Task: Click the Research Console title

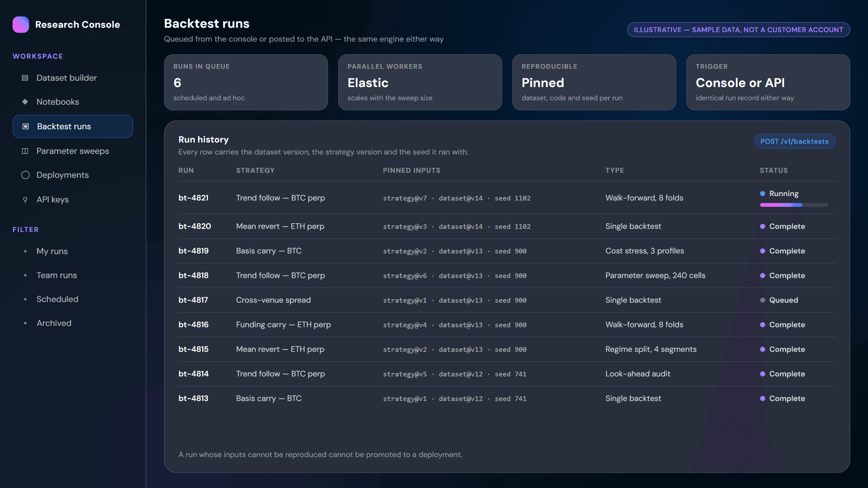Action: coord(78,25)
